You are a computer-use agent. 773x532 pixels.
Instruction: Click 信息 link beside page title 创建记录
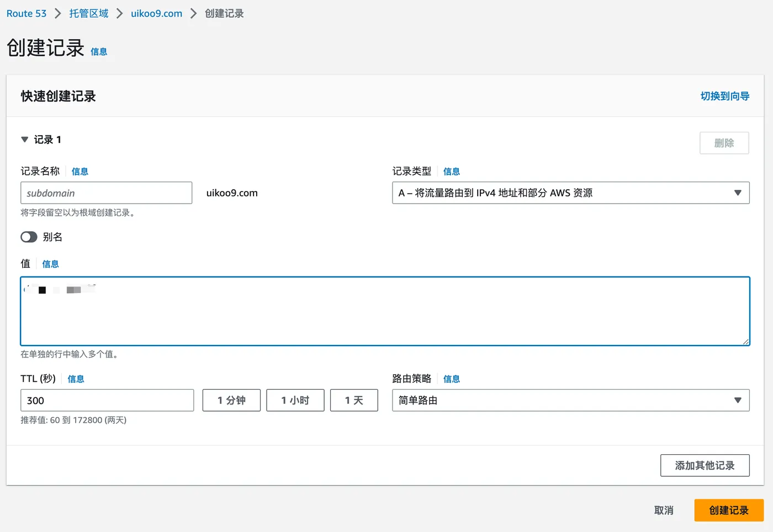coord(99,51)
